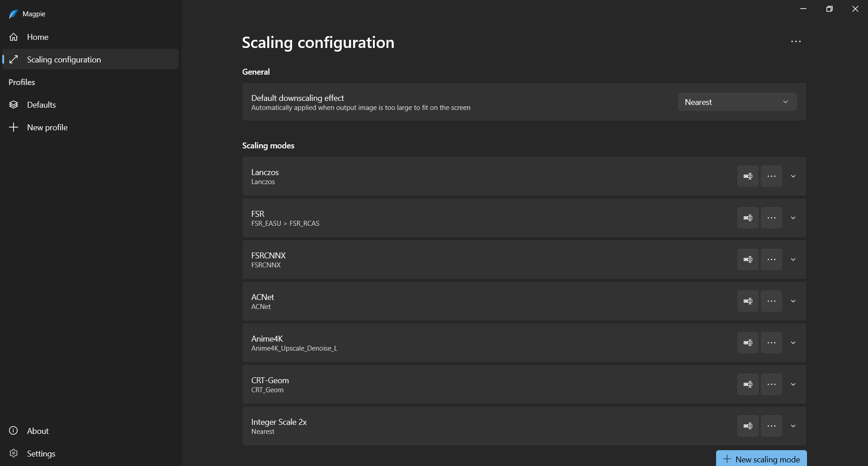Screen dimensions: 868x466
Task: Expand the Anime4K scaling mode
Action: 793,342
